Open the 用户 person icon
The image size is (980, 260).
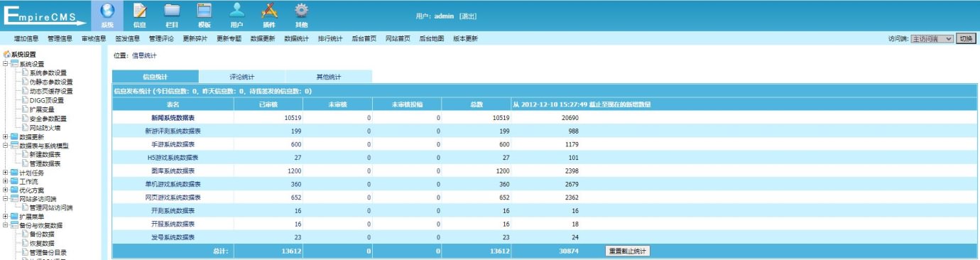click(x=236, y=11)
